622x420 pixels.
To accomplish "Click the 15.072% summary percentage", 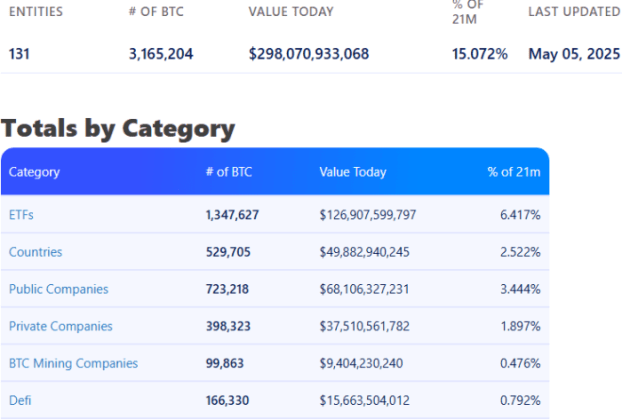I will pyautogui.click(x=479, y=53).
